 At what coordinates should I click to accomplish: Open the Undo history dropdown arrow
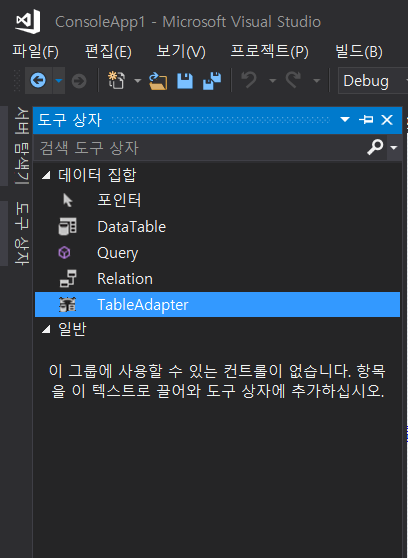pyautogui.click(x=272, y=81)
